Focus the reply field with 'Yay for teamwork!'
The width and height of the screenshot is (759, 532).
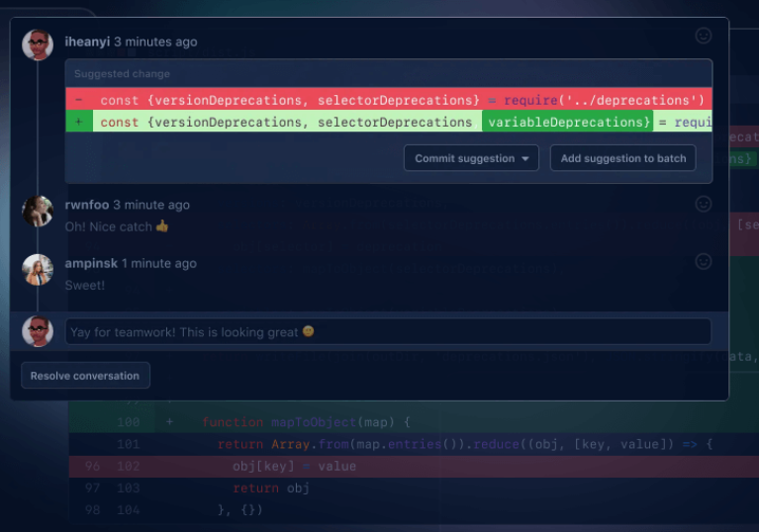(x=388, y=332)
